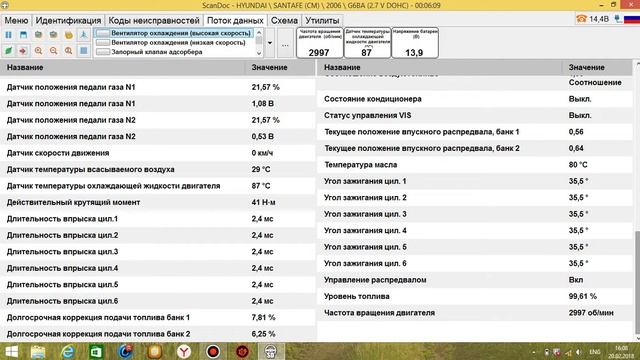This screenshot has height=360, width=640.
Task: Open the Утилиты tab
Action: [322, 20]
